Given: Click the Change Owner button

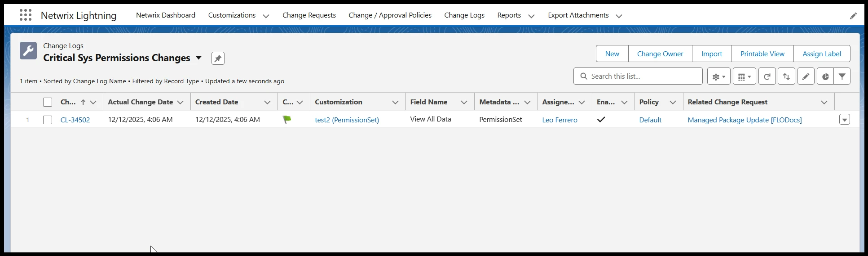Looking at the screenshot, I should pos(660,54).
